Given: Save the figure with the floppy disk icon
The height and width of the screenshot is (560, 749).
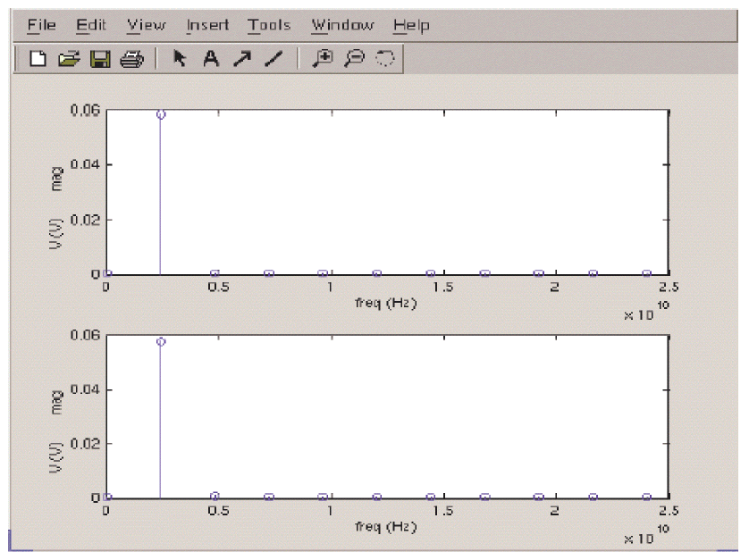Looking at the screenshot, I should pos(100,59).
